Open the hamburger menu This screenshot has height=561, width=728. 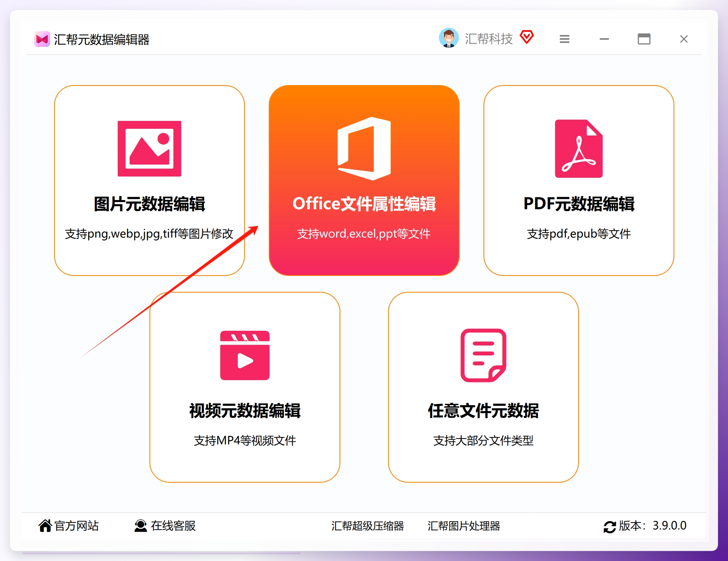[x=565, y=39]
